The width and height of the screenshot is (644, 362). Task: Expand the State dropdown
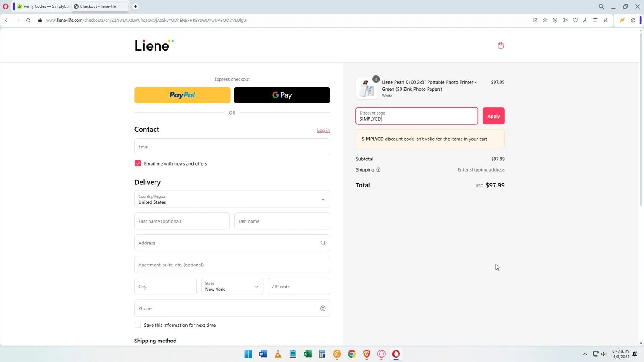(232, 287)
